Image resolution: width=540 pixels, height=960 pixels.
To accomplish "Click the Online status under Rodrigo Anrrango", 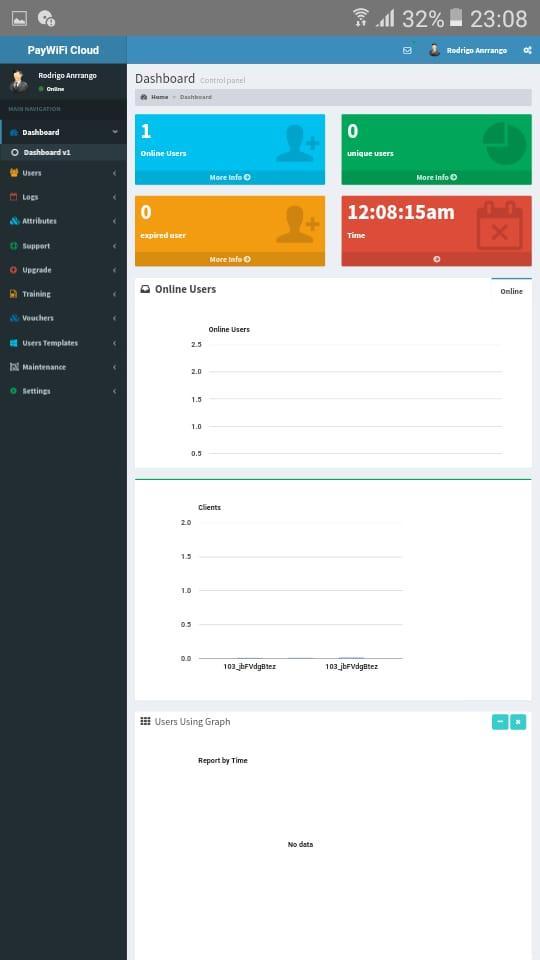I will (x=51, y=89).
